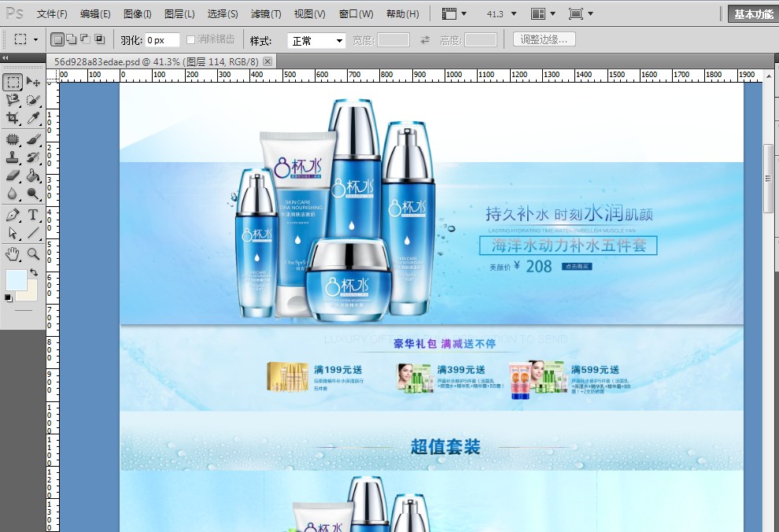Click the 调整边缘... refine edge button
The image size is (779, 532).
544,39
